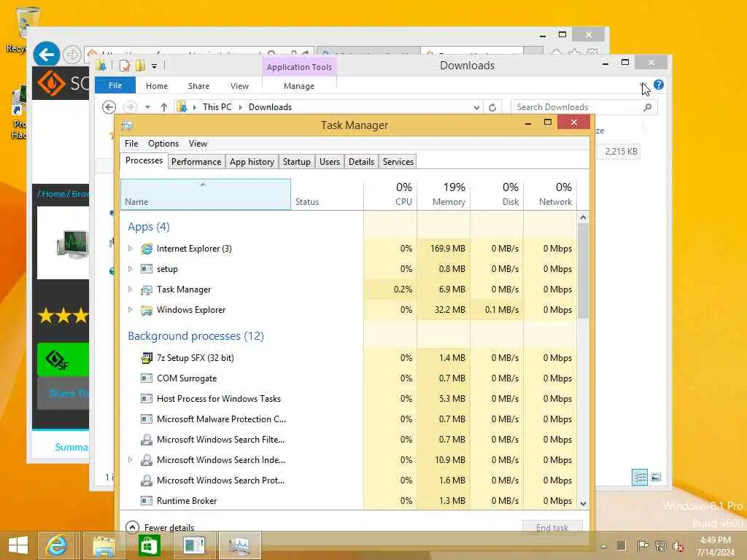Click the 7z Setup SFX icon
Screen dimensions: 747x560
point(146,358)
